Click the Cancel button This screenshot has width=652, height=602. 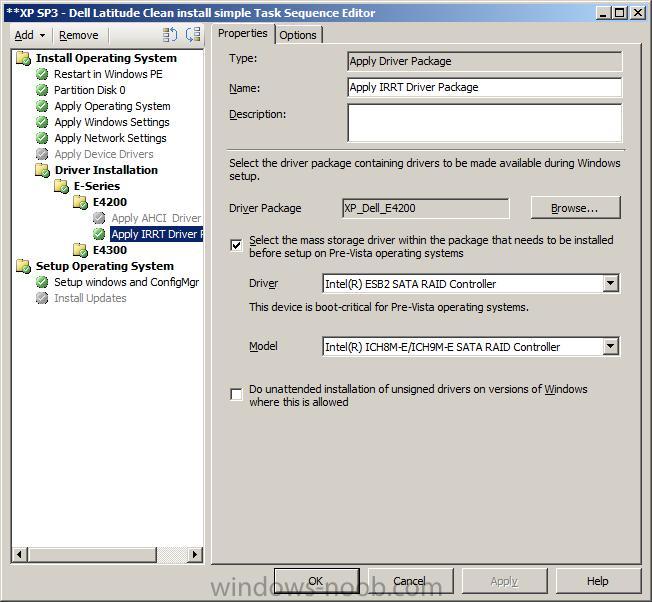pos(410,581)
